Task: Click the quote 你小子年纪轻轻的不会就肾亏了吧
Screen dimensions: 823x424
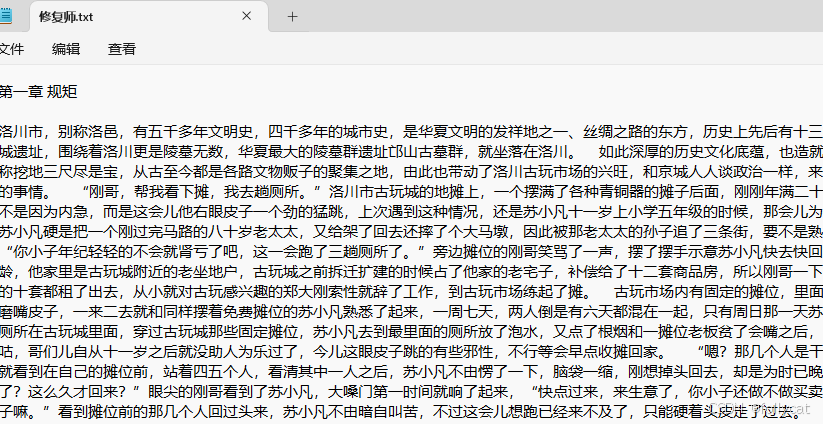Action: coord(126,252)
